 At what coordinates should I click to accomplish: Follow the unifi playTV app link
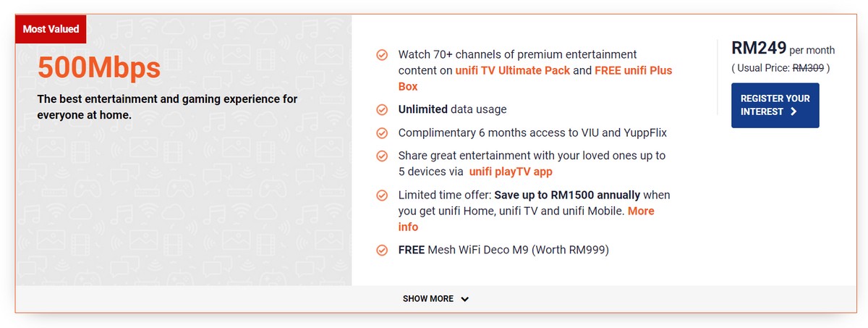tap(511, 172)
